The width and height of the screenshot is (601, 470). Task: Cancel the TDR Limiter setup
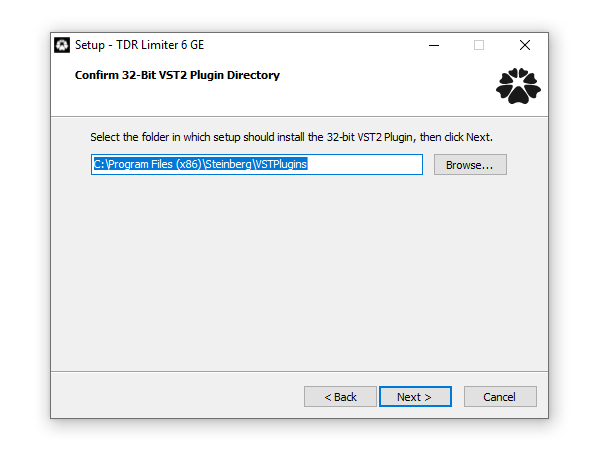(500, 396)
